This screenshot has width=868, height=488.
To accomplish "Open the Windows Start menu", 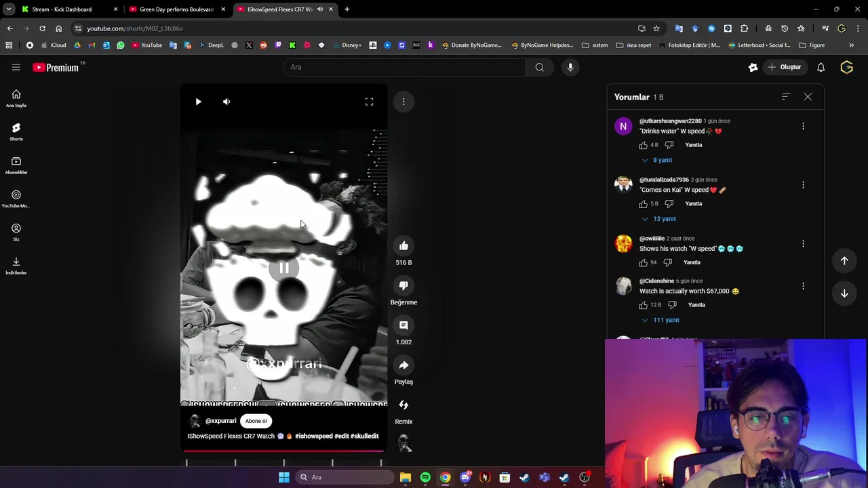I will click(283, 477).
